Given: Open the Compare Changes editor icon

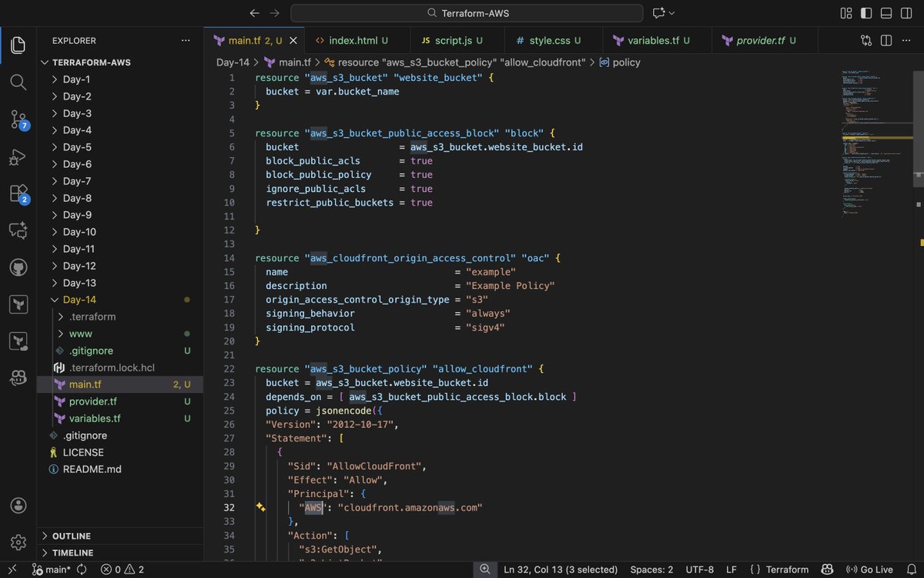Looking at the screenshot, I should click(866, 40).
